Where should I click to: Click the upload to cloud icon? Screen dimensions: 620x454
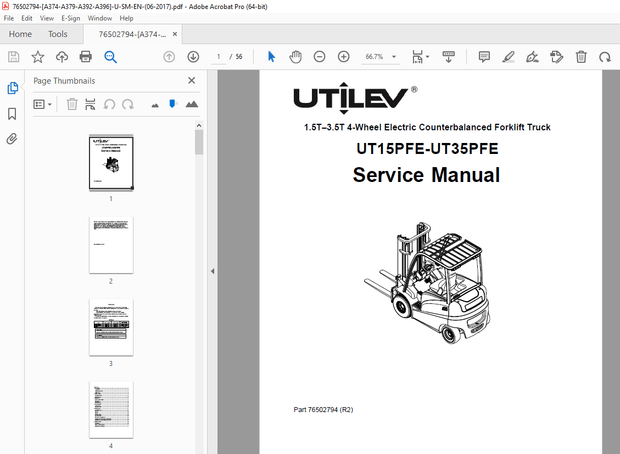pyautogui.click(x=62, y=57)
